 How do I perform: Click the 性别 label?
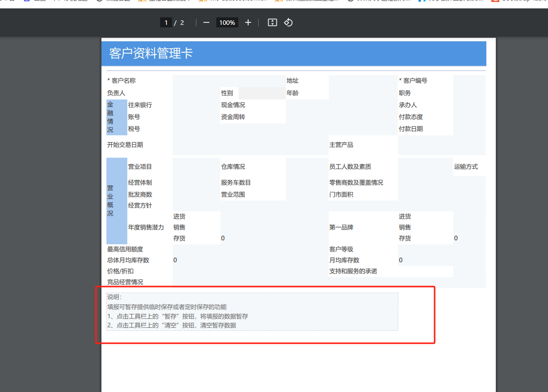[x=227, y=93]
